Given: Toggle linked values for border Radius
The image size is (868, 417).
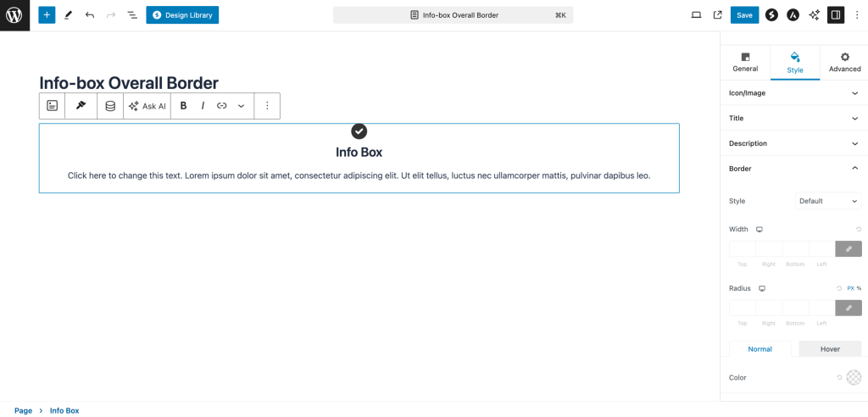Looking at the screenshot, I should tap(848, 309).
